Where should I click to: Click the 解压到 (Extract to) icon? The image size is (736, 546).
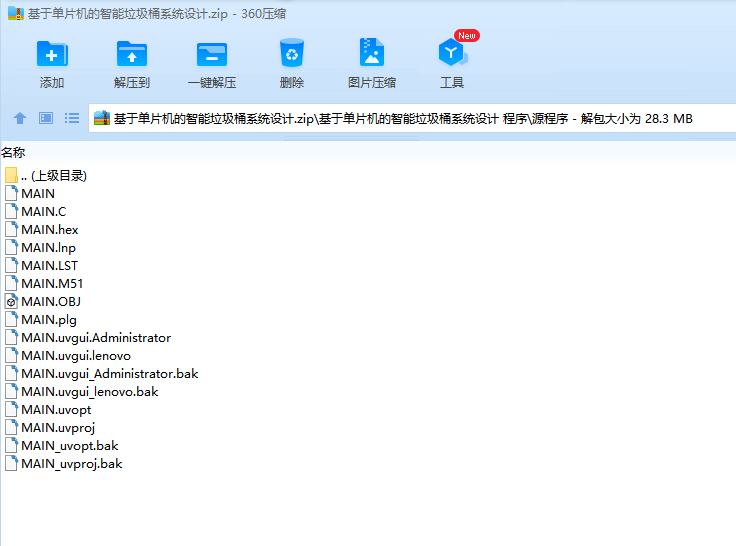[x=132, y=54]
